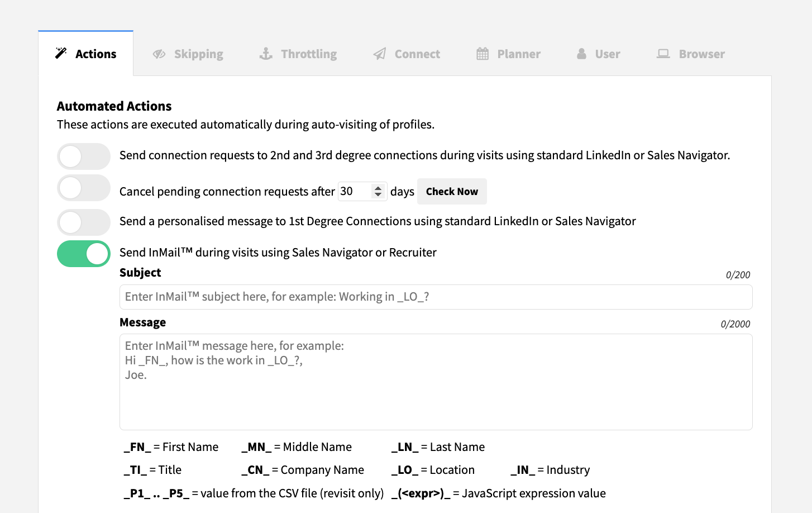Click the _CN_ = Company Name placeholder
Screen dimensions: 812x513
[303, 470]
